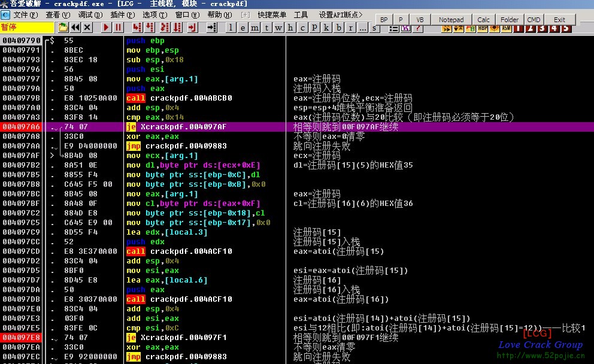The width and height of the screenshot is (594, 364).
Task: Open the log window with the l button
Action: coord(231,28)
